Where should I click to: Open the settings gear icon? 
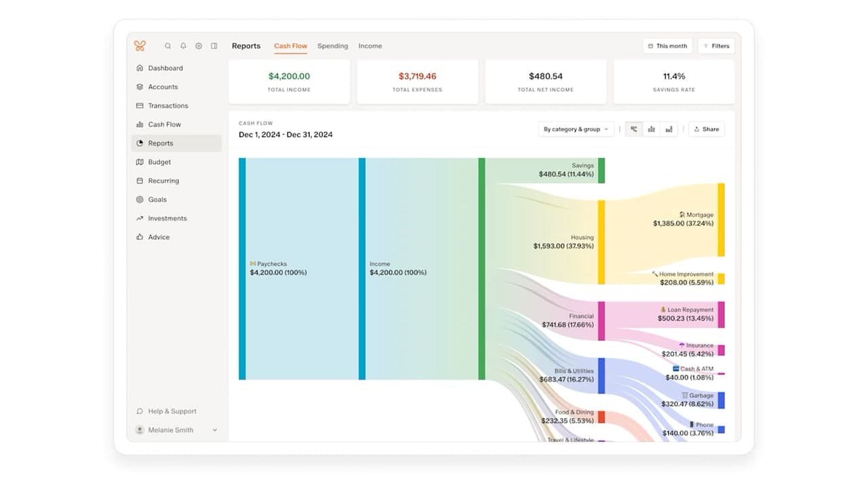(198, 45)
